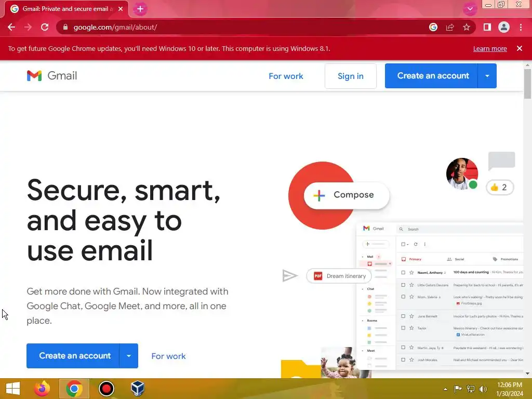This screenshot has width=532, height=399.
Task: Expand the tab search dropdown arrow
Action: 470,9
